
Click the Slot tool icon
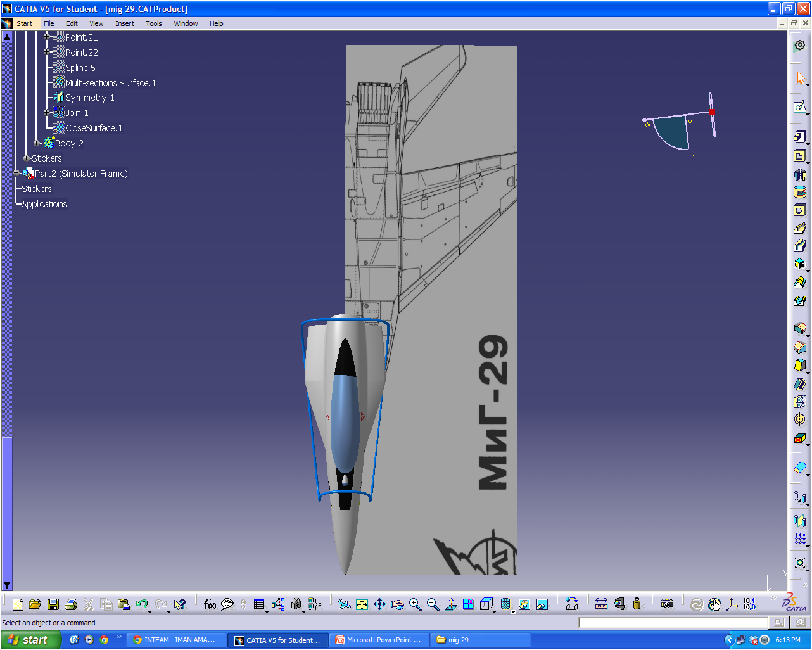point(800,245)
